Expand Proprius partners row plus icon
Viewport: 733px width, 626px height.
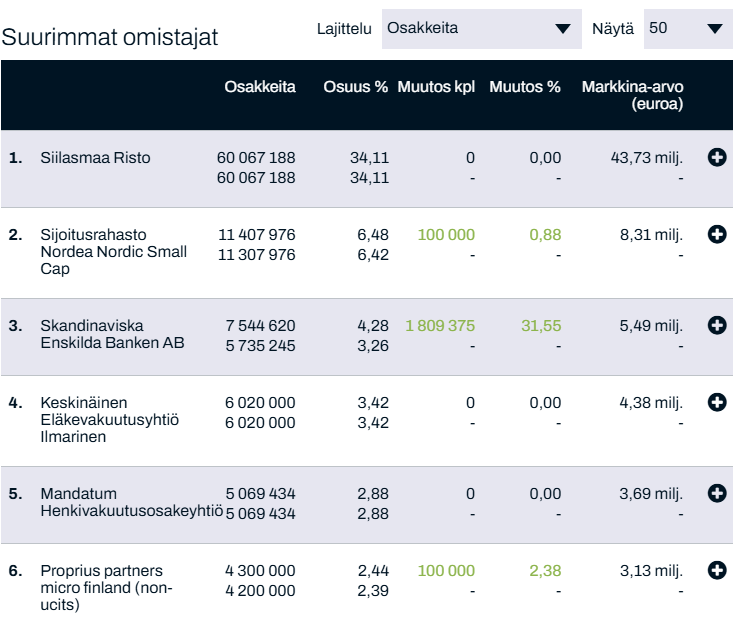pyautogui.click(x=716, y=571)
